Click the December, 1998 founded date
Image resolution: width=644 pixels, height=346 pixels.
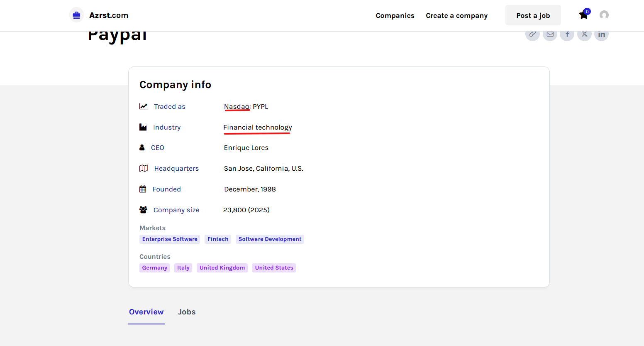point(250,189)
